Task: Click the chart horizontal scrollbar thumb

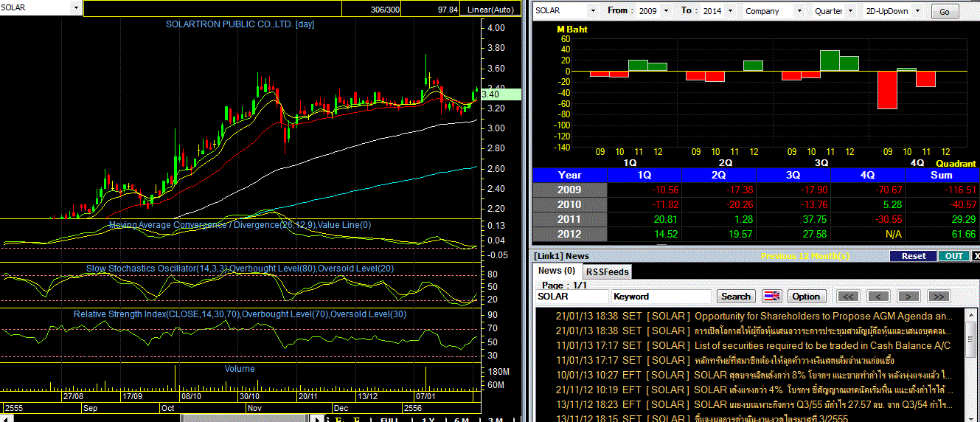Action: click(x=244, y=418)
